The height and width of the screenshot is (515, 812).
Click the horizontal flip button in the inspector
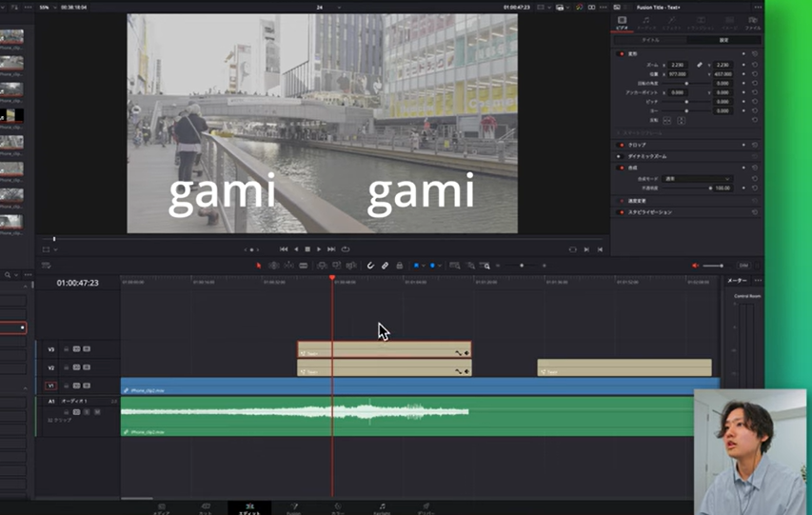(x=666, y=121)
